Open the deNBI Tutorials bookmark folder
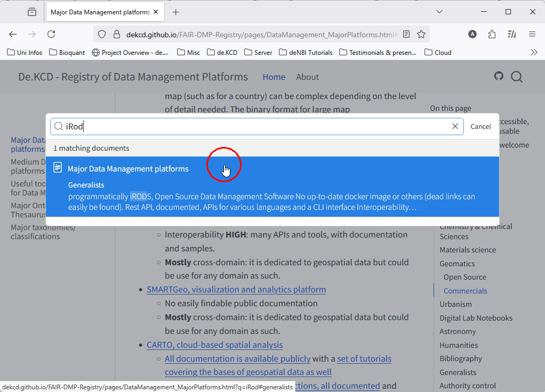 pos(306,52)
